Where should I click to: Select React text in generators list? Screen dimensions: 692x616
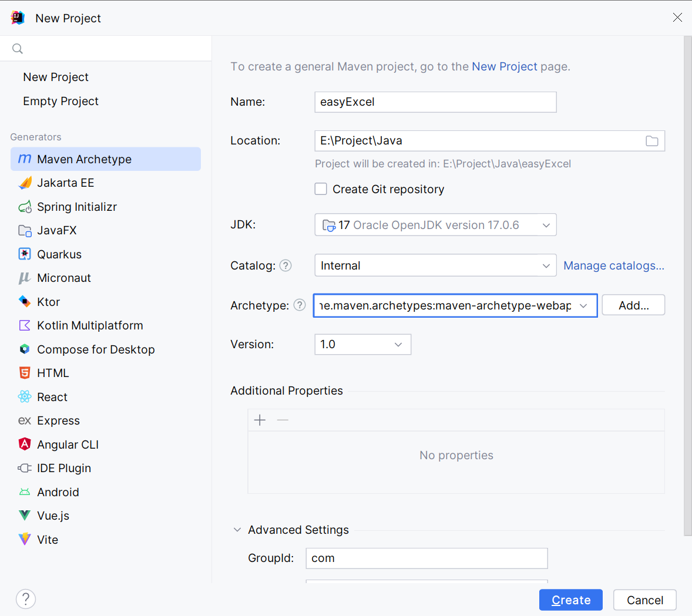(52, 397)
